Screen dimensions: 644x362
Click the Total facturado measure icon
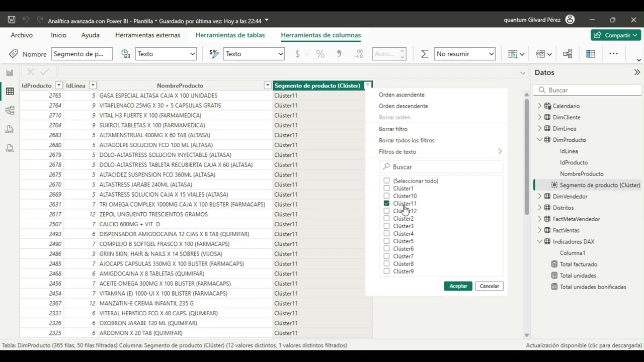(554, 264)
